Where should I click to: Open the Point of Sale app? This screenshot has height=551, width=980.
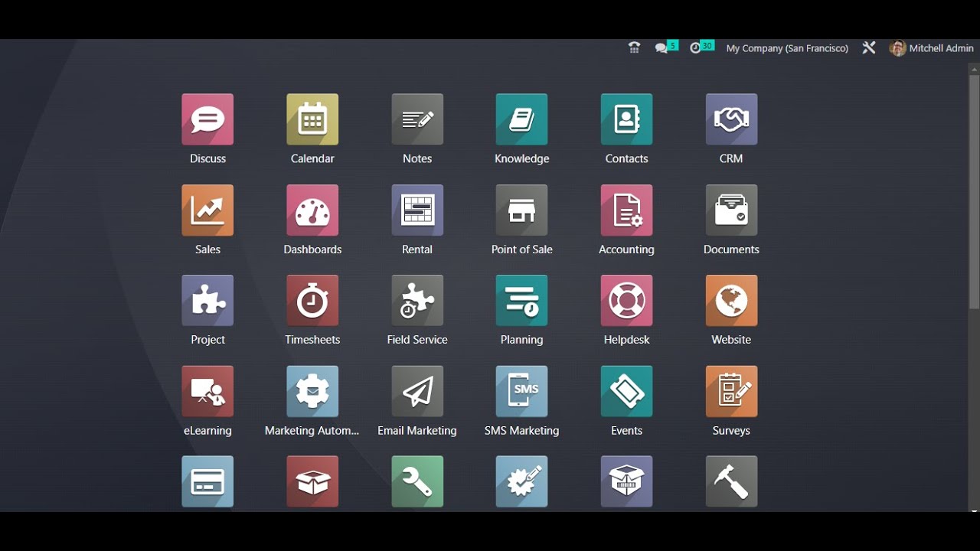(521, 210)
